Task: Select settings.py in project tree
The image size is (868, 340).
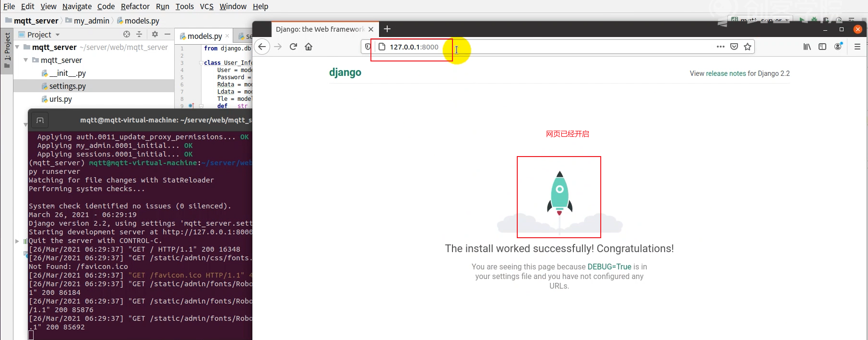Action: click(x=64, y=86)
